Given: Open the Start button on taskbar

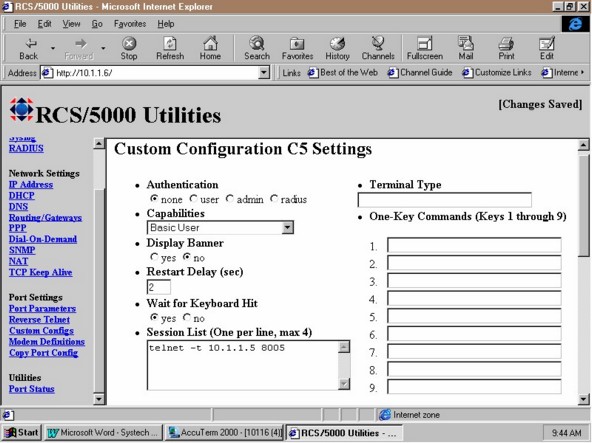Looking at the screenshot, I should coord(22,432).
